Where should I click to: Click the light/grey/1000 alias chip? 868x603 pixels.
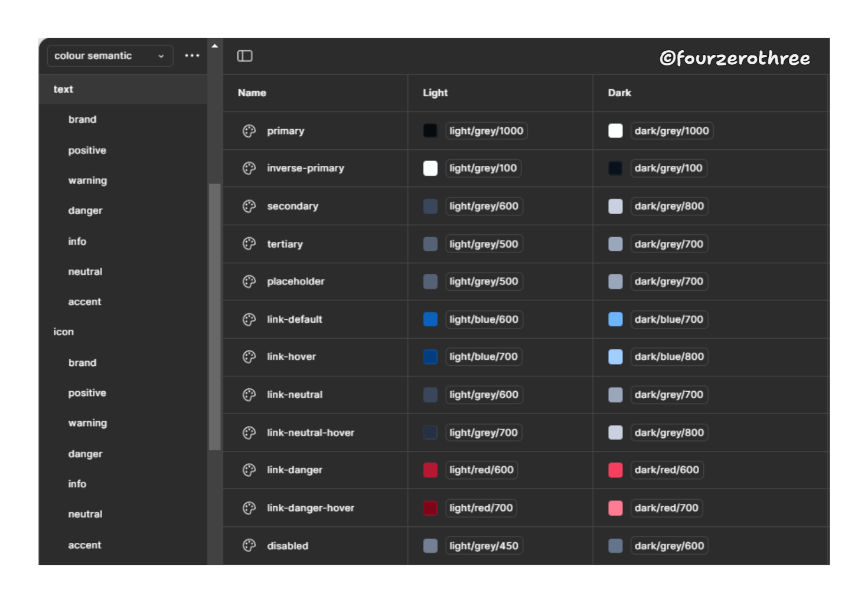pos(486,131)
